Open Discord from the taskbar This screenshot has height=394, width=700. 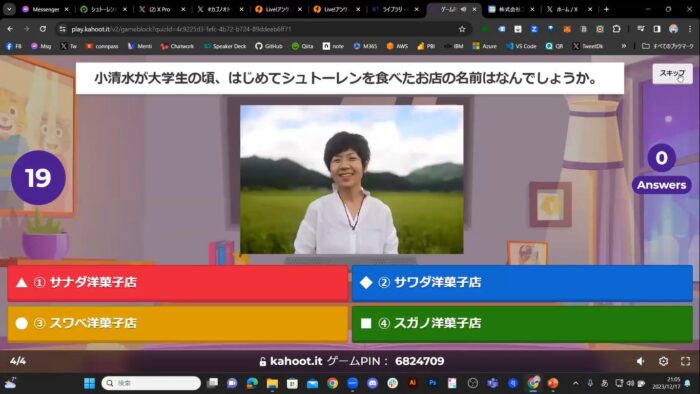click(372, 383)
